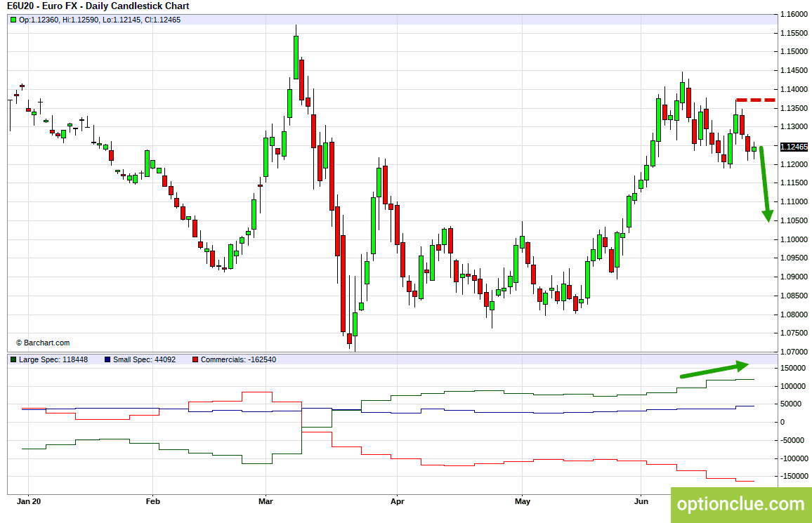
Task: Click the -50000 positions axis label
Action: point(792,440)
